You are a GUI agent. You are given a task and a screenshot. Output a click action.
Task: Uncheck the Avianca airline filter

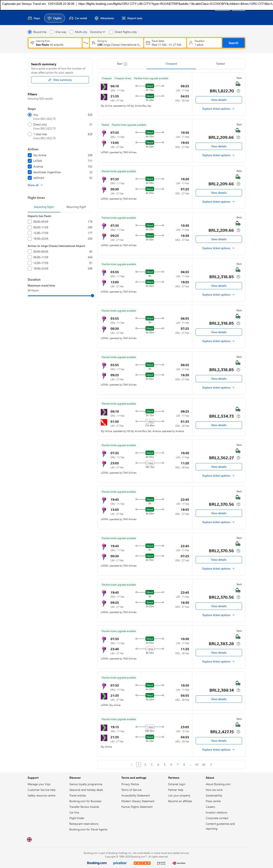(30, 166)
